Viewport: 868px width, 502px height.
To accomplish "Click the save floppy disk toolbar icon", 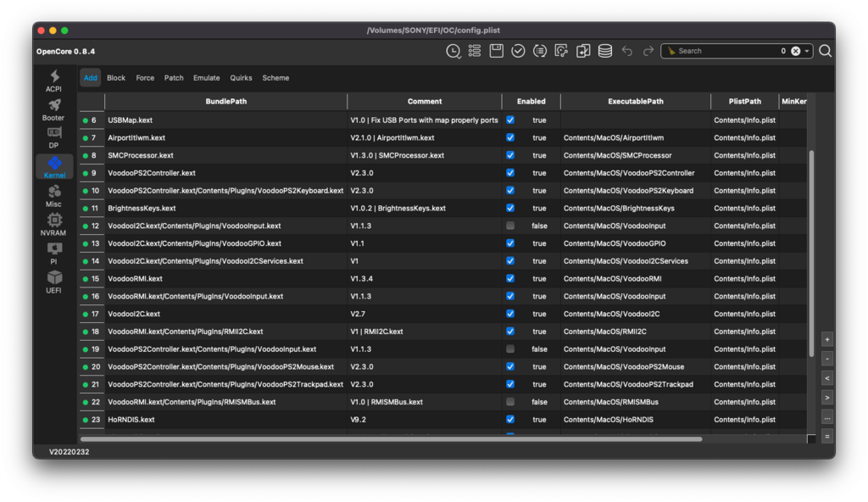I will 497,51.
